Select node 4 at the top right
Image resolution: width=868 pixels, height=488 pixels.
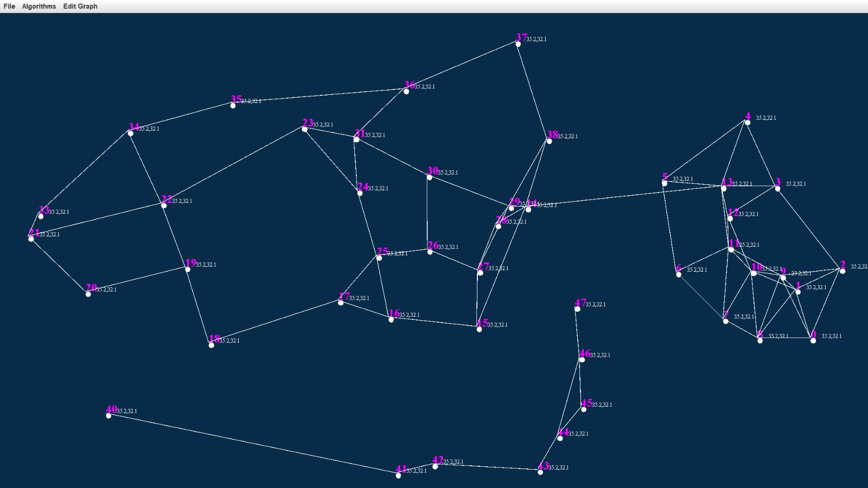pyautogui.click(x=749, y=121)
